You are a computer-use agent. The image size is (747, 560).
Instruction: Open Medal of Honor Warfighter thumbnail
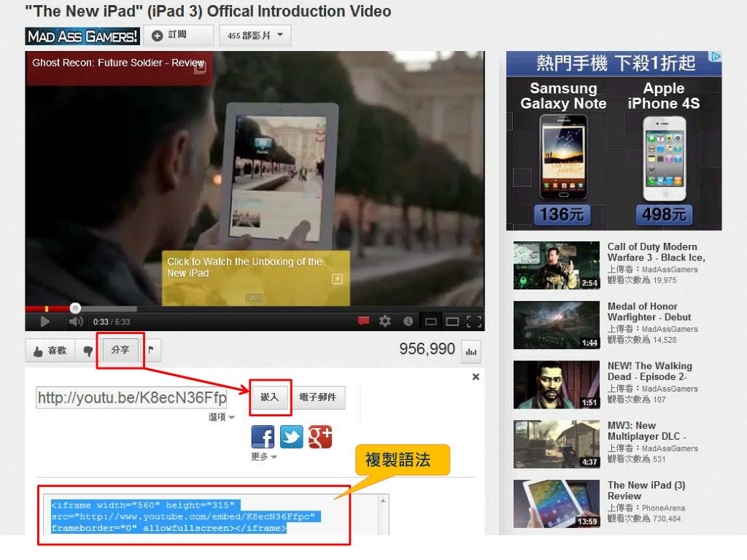pyautogui.click(x=557, y=325)
